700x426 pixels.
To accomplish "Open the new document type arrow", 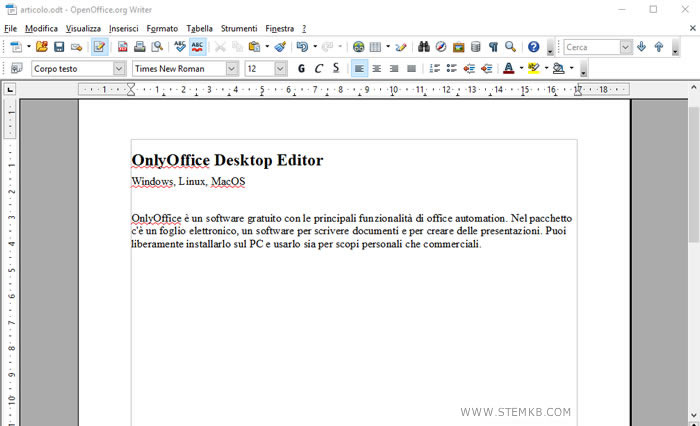I will coord(29,46).
